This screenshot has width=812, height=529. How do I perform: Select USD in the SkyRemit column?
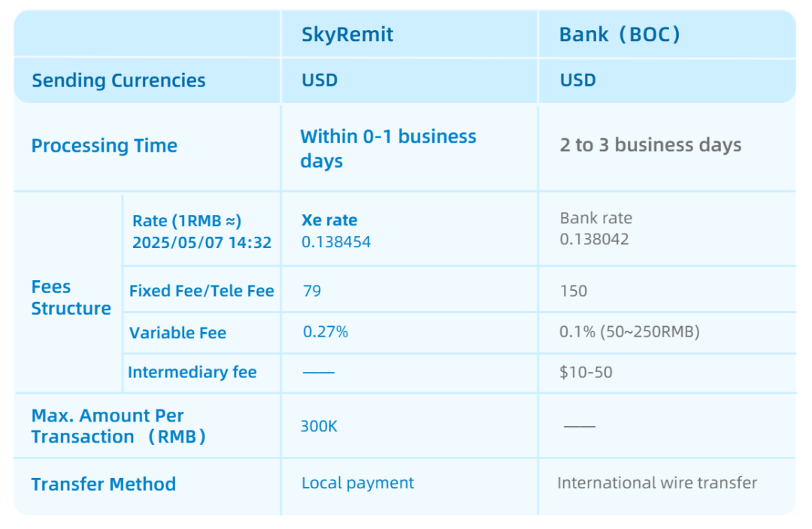click(x=320, y=80)
